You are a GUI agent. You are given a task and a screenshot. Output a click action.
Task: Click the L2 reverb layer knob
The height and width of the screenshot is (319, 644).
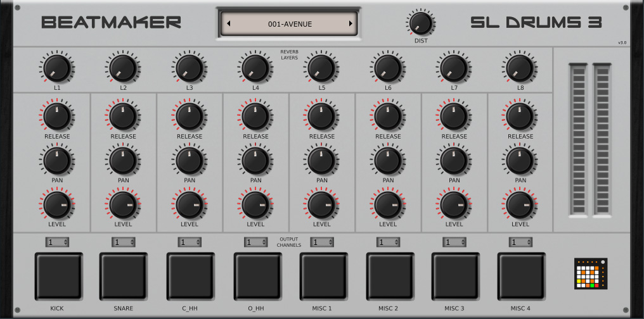pyautogui.click(x=123, y=68)
